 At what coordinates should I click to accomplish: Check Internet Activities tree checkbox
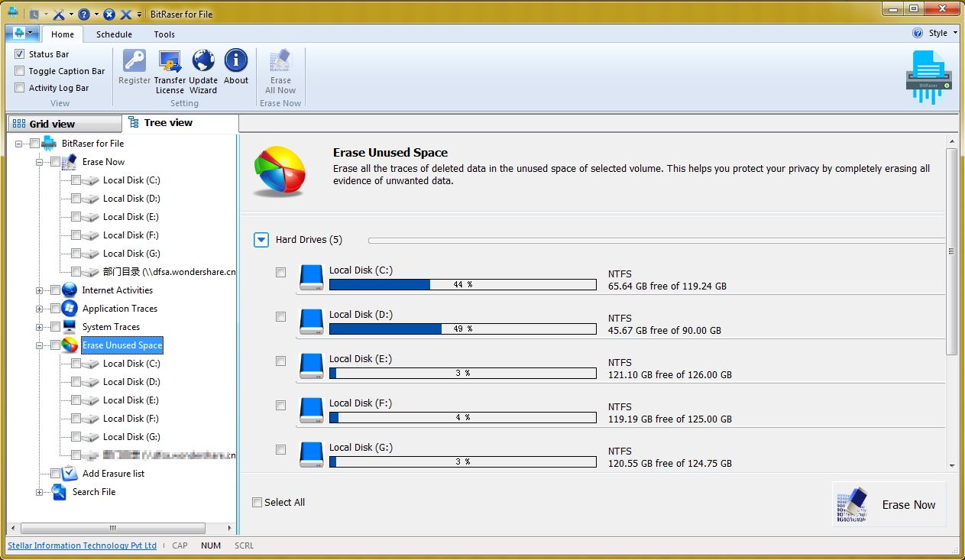tap(55, 290)
